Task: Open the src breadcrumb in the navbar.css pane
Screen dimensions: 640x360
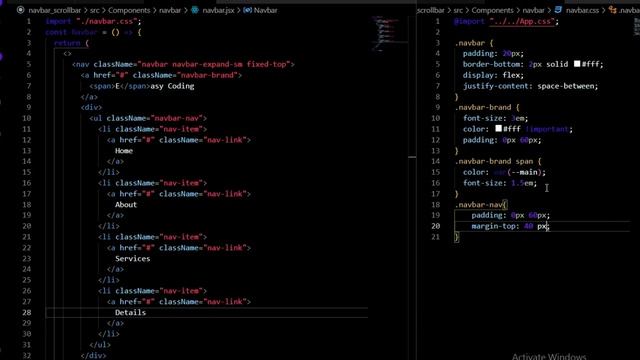Action: [458, 11]
